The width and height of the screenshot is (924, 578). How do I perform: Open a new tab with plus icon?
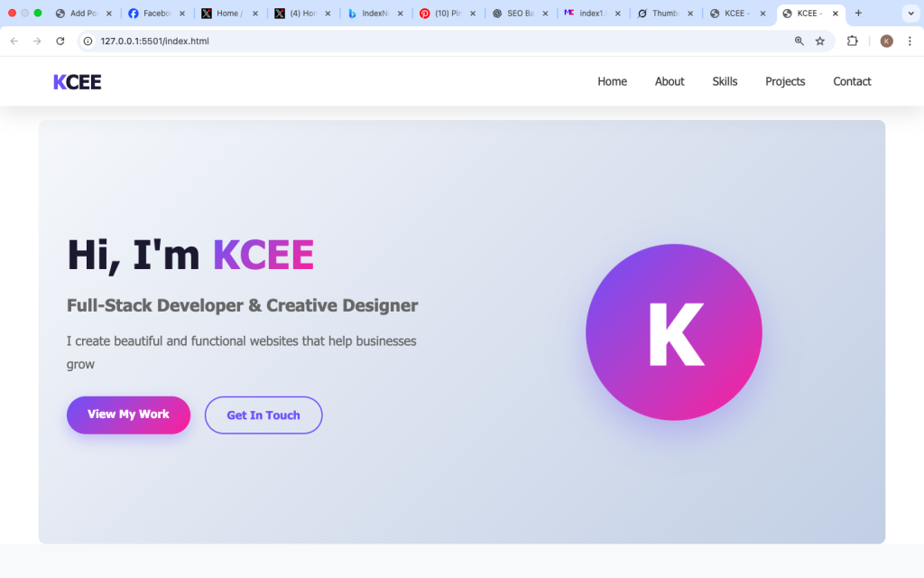point(858,13)
